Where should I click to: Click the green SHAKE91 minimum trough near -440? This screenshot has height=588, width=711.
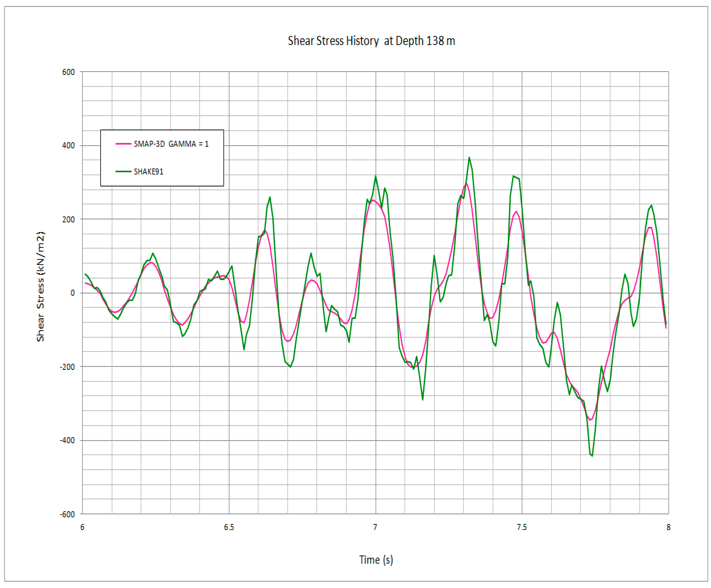[592, 455]
